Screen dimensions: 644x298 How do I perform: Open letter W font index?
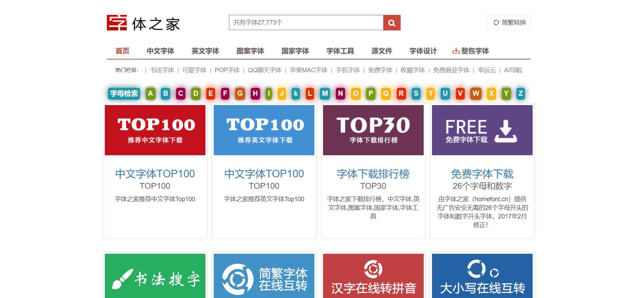click(x=476, y=93)
